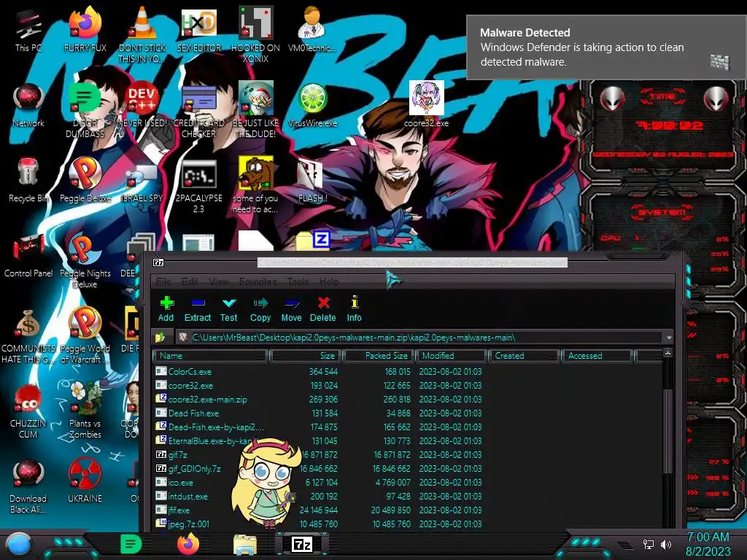The width and height of the screenshot is (747, 560).
Task: Click the blue Start orb
Action: point(19,544)
